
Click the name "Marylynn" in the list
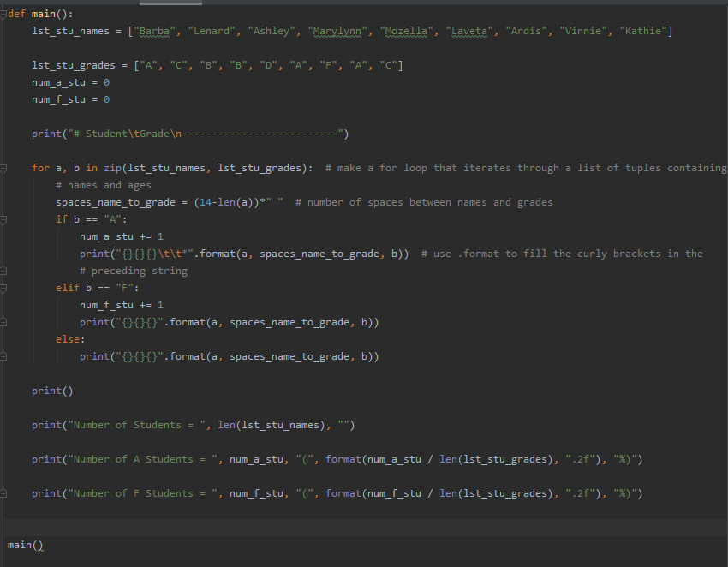[337, 31]
